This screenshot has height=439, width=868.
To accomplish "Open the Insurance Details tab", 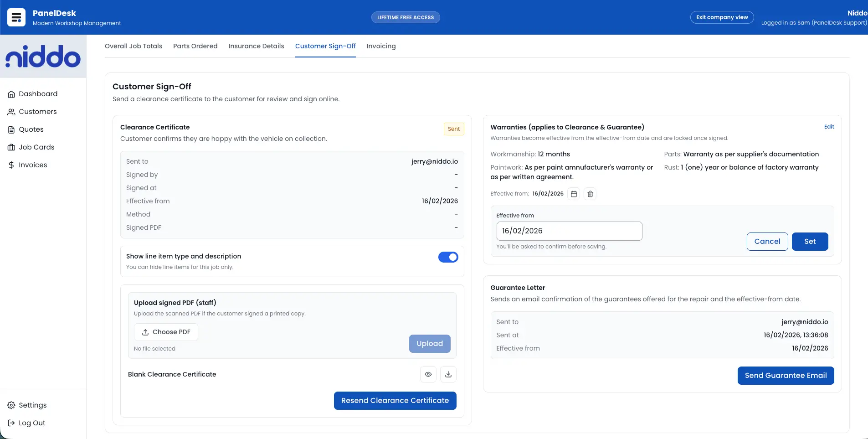I will (x=256, y=46).
